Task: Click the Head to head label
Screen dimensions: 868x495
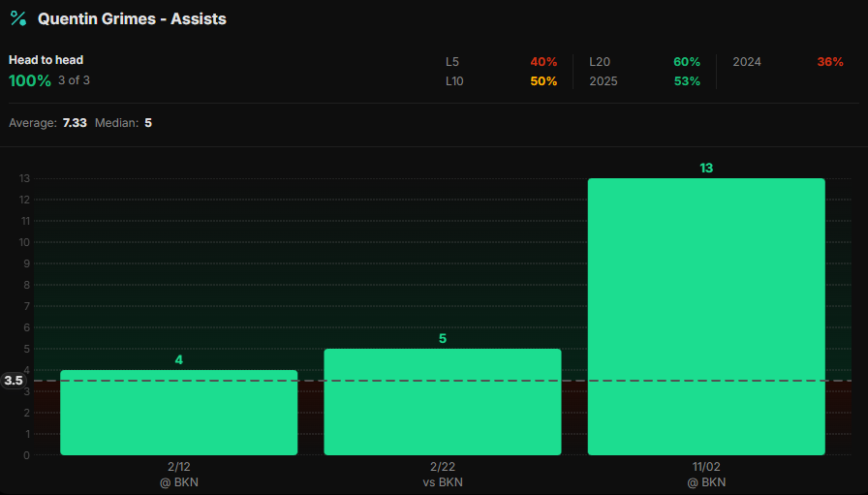Action: click(x=46, y=60)
